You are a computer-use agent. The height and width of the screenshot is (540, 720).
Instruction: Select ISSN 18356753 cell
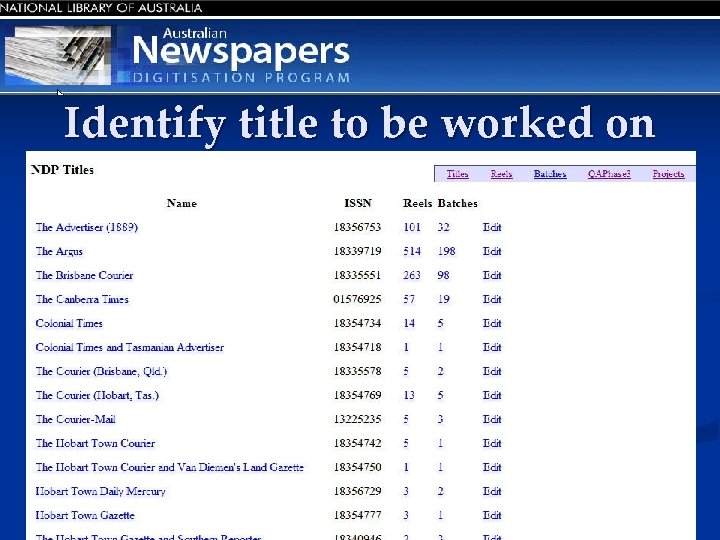(357, 227)
